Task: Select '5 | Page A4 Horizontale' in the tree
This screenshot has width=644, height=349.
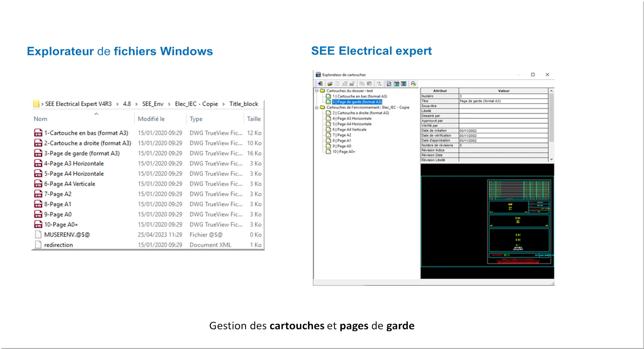Action: coord(352,124)
